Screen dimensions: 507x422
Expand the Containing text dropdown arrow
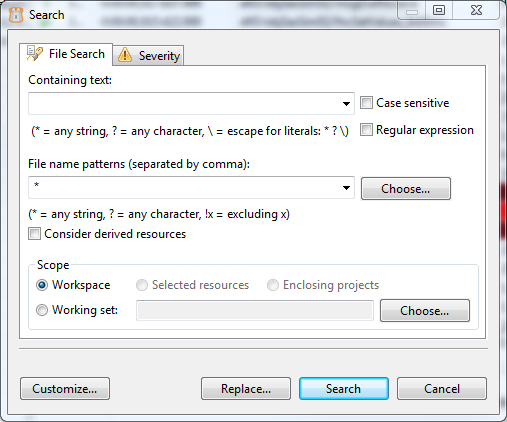[x=346, y=104]
